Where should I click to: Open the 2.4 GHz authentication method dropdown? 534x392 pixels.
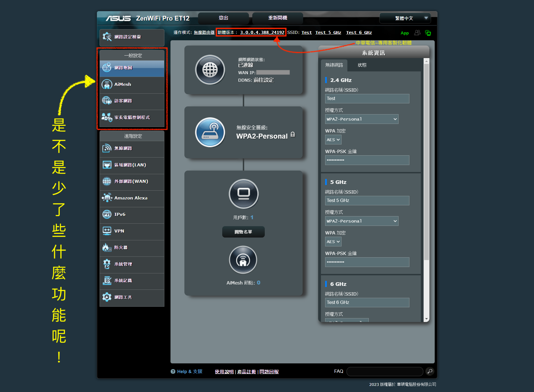pyautogui.click(x=362, y=119)
